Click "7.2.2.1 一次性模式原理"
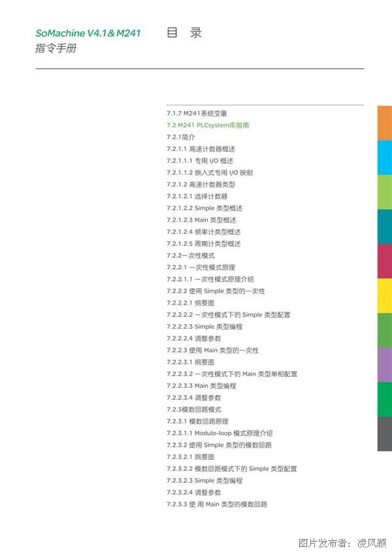392x554 pixels. pos(201,267)
